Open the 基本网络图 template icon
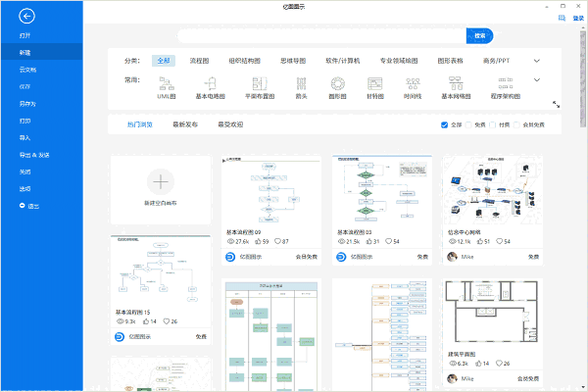Screen dimensions: 588x392 [456, 83]
